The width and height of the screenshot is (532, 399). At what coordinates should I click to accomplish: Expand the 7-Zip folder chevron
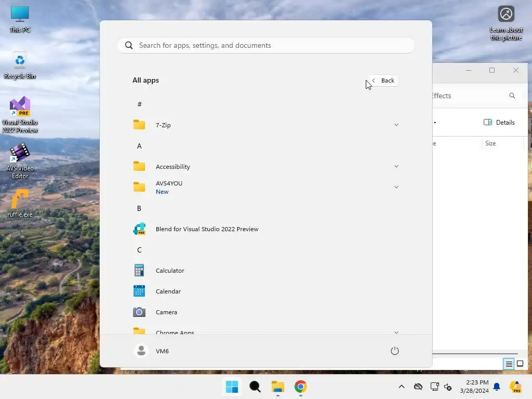[396, 125]
